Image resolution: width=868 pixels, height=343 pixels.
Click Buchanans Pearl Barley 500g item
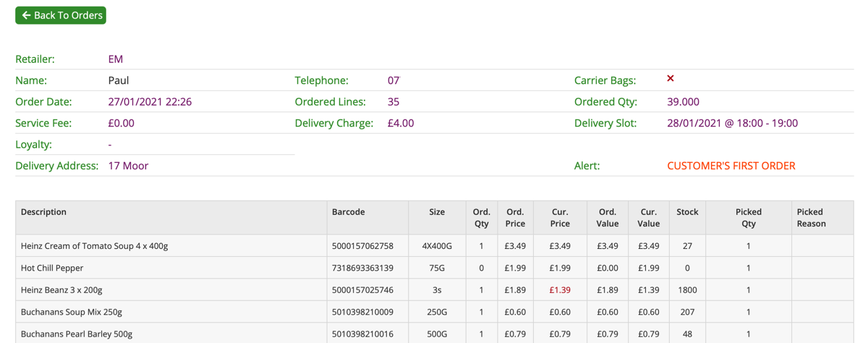77,334
